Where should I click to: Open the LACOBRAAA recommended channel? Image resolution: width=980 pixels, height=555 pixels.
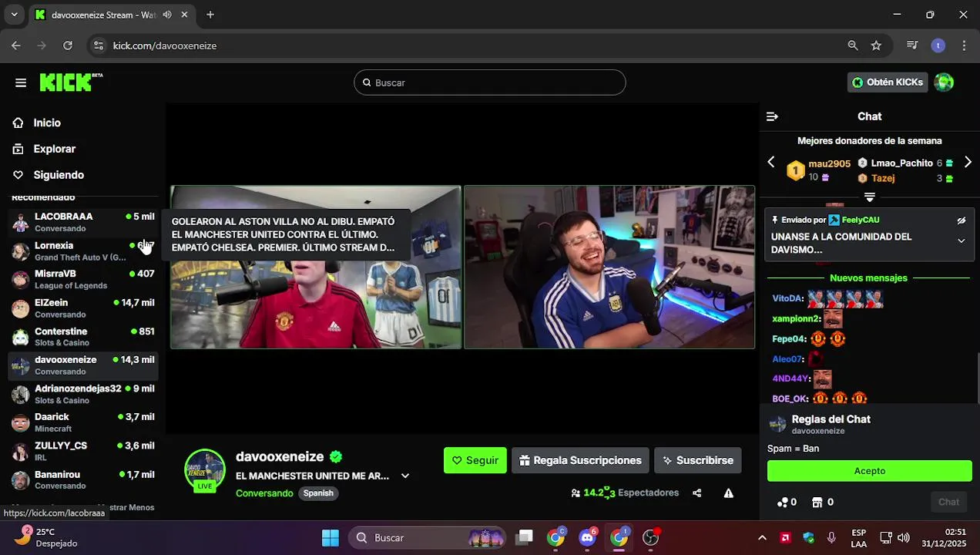pos(83,222)
